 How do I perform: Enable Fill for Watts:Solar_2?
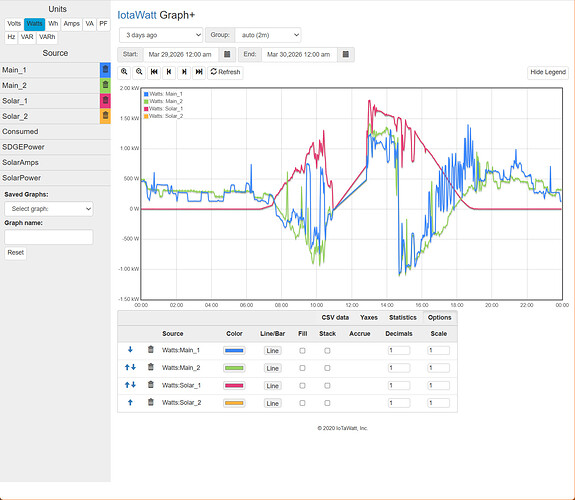[302, 403]
